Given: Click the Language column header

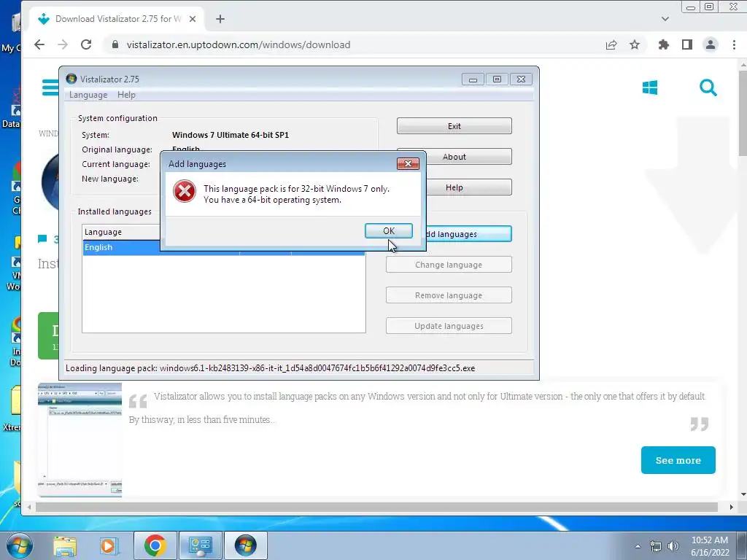Looking at the screenshot, I should point(122,232).
